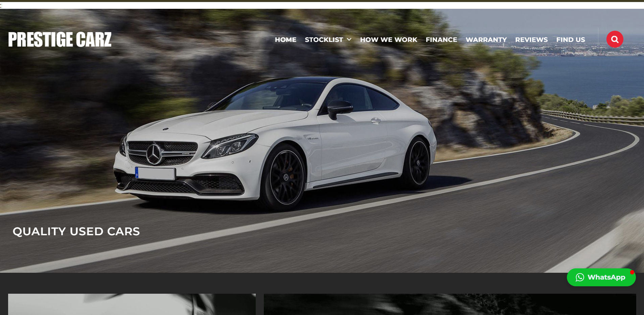Screen dimensions: 644x315
Task: Click the chevron arrow next to STOCKLIST
Action: coord(349,40)
